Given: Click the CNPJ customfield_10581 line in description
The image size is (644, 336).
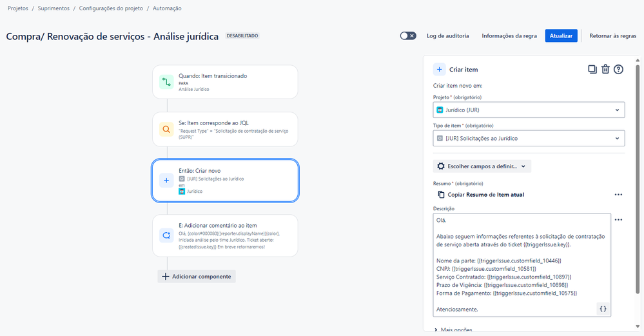Looking at the screenshot, I should point(486,269).
